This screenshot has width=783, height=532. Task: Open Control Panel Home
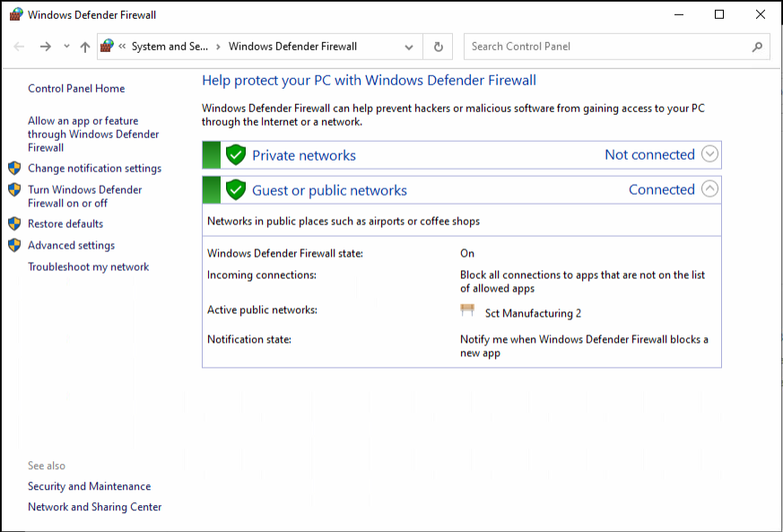point(76,89)
